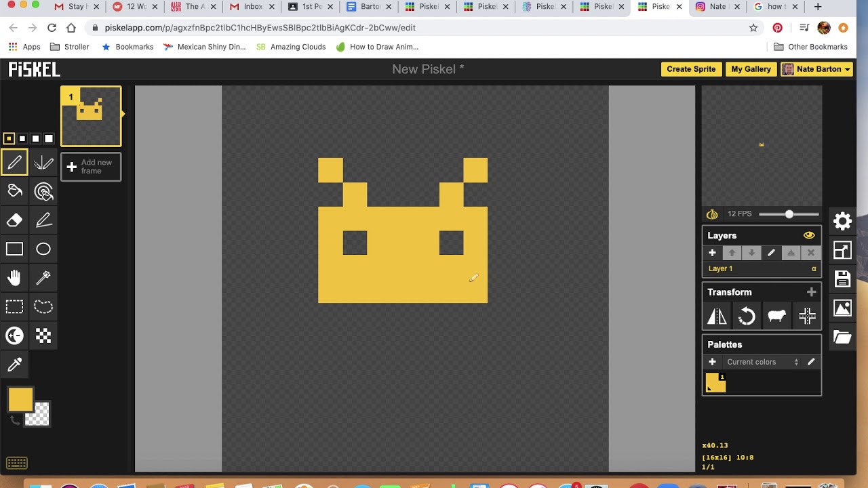Select the largest pen size
This screenshot has width=868, height=488.
tap(49, 138)
